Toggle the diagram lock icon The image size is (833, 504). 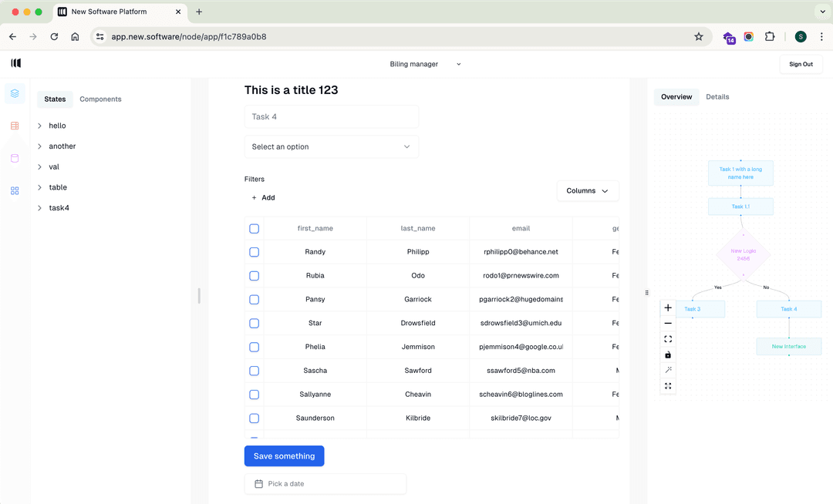tap(668, 354)
